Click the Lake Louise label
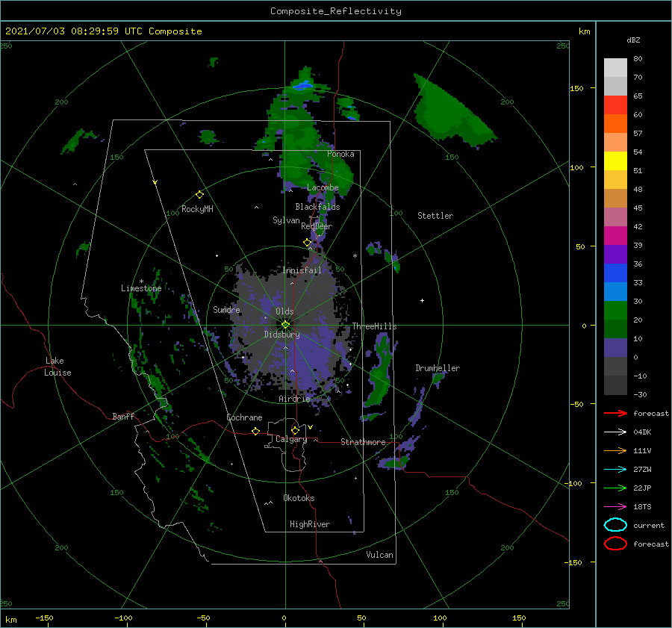The width and height of the screenshot is (672, 628). point(57,367)
